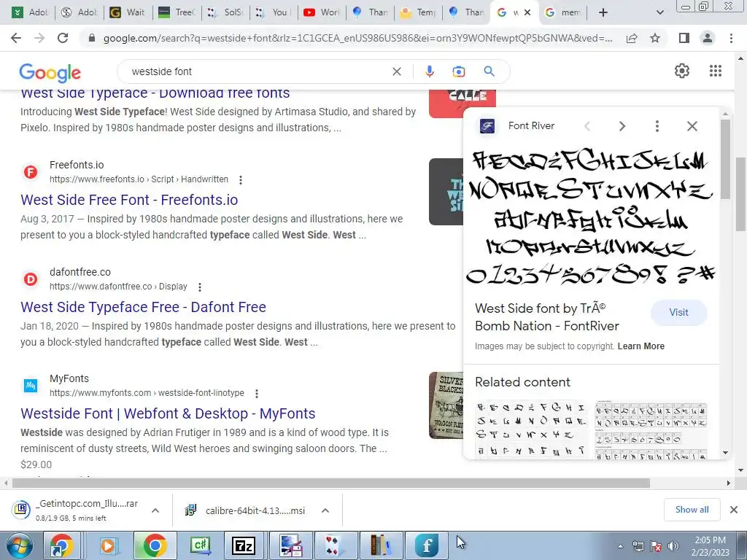The image size is (747, 560).
Task: Switch to the Wait tab
Action: (x=128, y=12)
